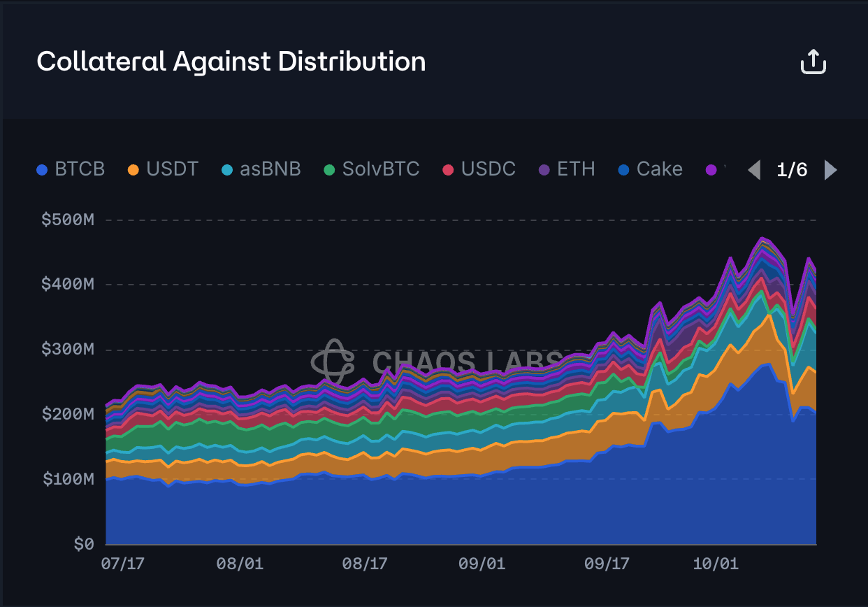868x607 pixels.
Task: Click the cut-off purple legend dot
Action: [x=711, y=170]
